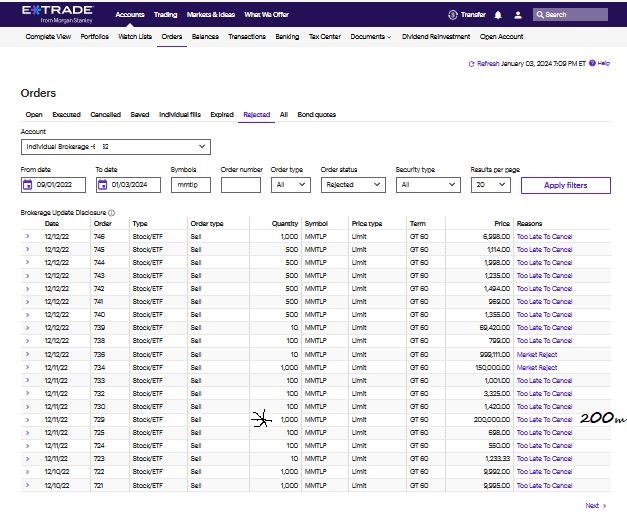Open the Order type dropdown
This screenshot has height=527, width=627.
pyautogui.click(x=291, y=185)
